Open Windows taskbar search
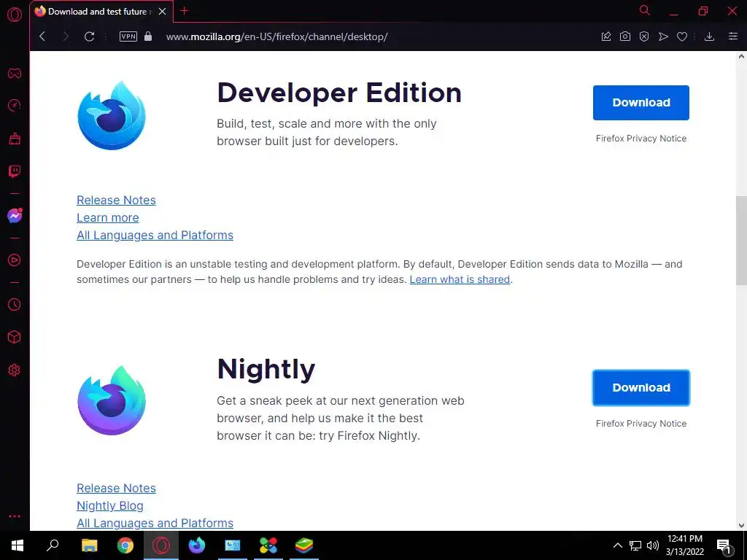747x560 pixels. [x=53, y=545]
